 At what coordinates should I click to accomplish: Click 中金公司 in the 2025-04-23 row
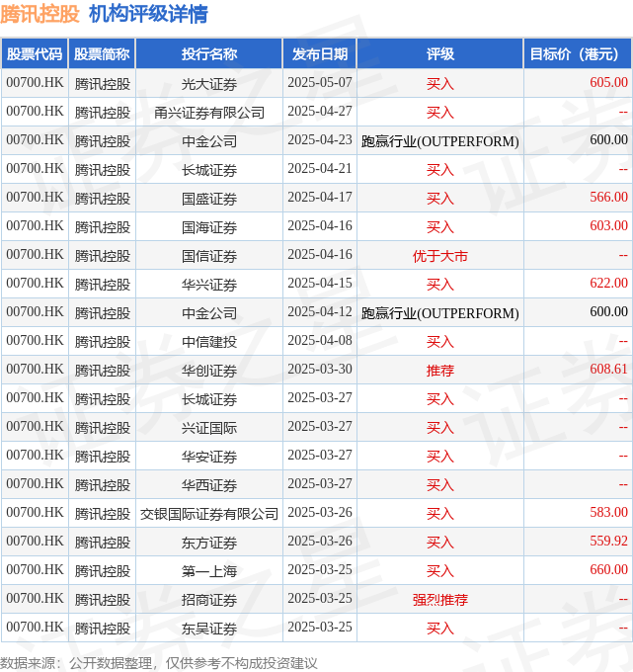[209, 141]
